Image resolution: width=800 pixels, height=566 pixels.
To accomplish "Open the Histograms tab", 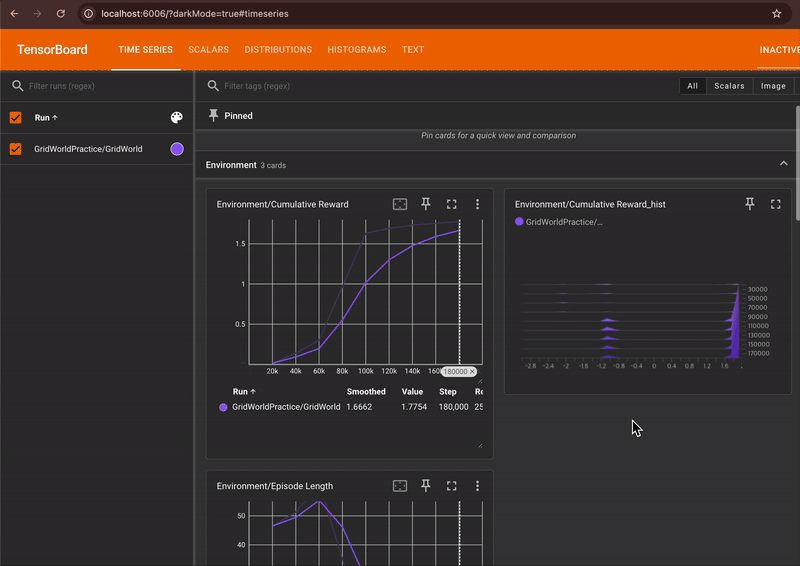I will coord(356,50).
